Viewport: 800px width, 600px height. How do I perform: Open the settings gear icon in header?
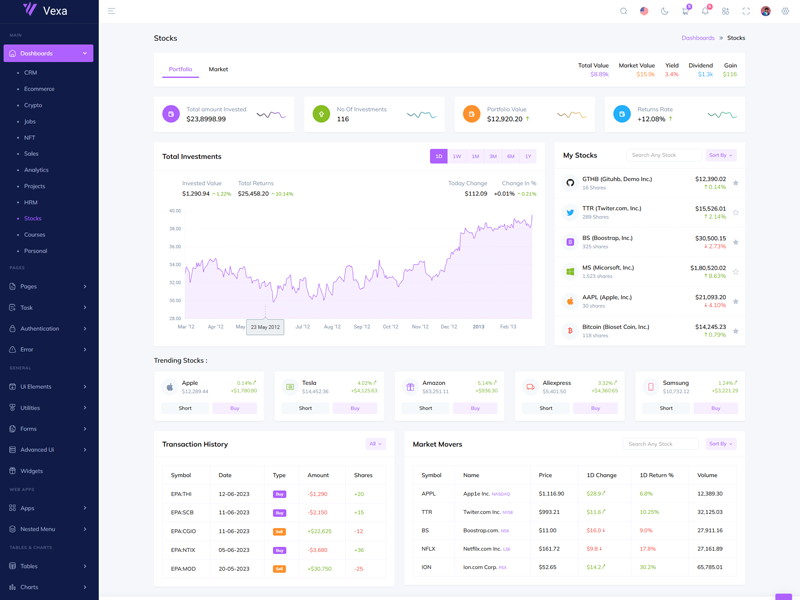(x=785, y=11)
